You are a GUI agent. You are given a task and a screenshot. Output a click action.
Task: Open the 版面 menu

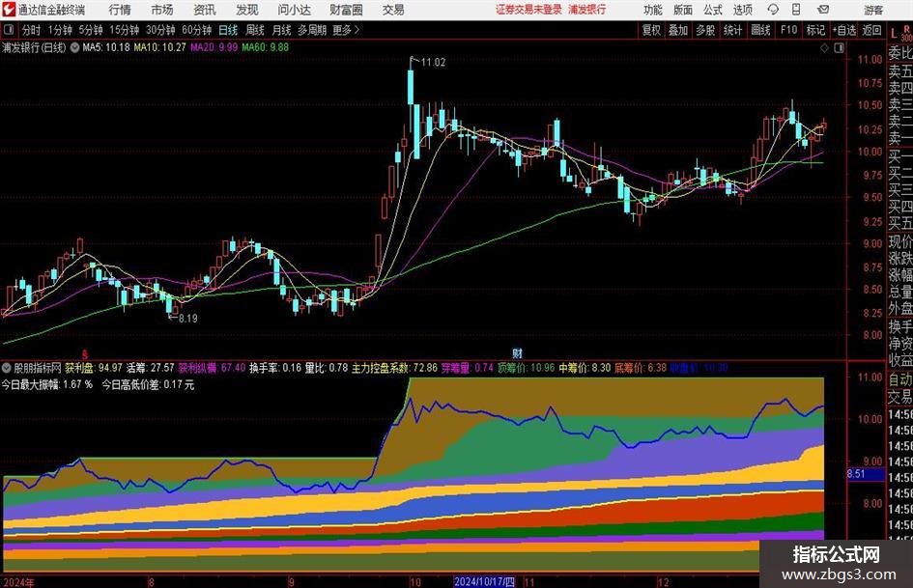pyautogui.click(x=682, y=10)
